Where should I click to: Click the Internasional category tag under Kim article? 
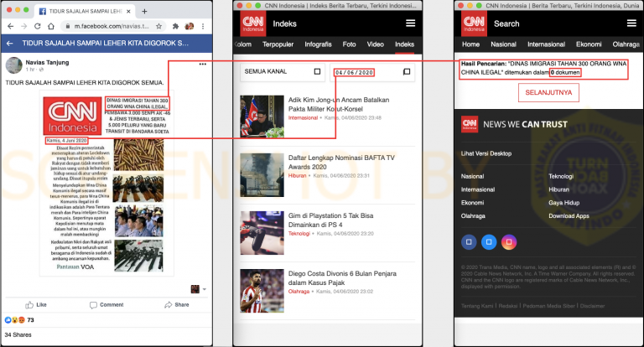[303, 118]
